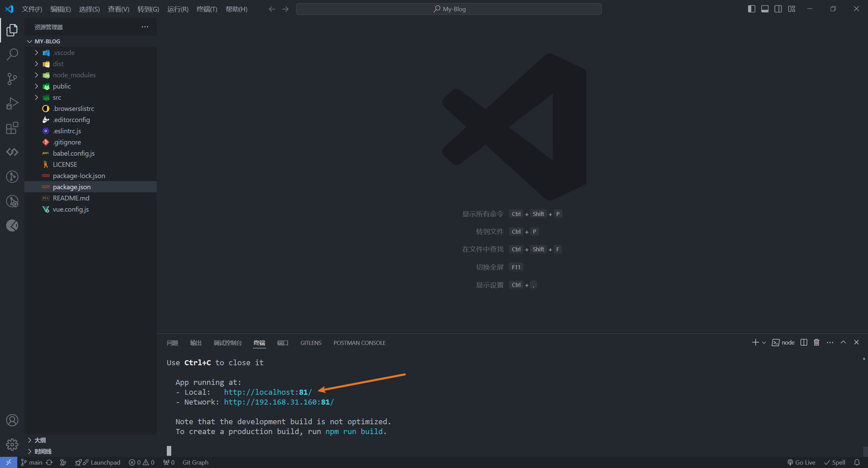Open the Manage settings gear
The height and width of the screenshot is (468, 868).
12,444
